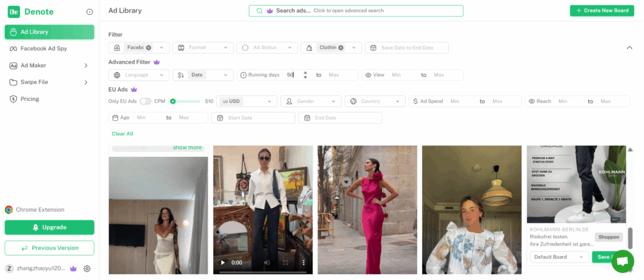This screenshot has height=280, width=644.
Task: Open Save Date to End Date picker
Action: tap(407, 48)
